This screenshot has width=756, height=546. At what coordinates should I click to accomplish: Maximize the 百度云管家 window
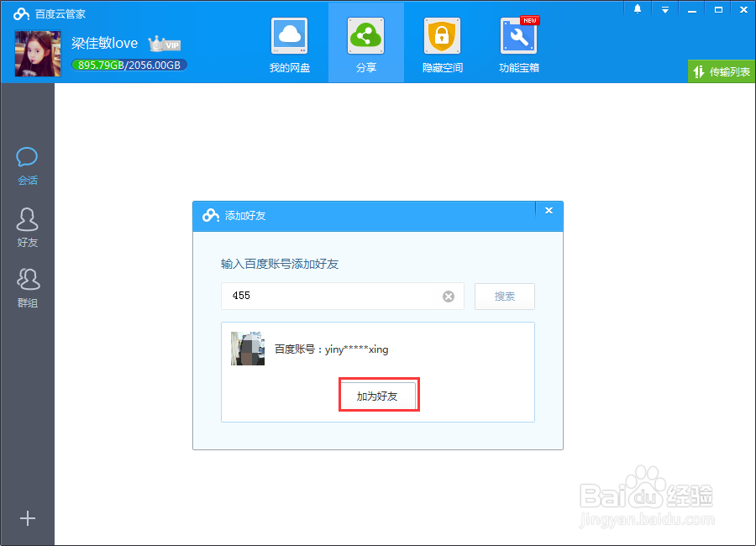[718, 9]
